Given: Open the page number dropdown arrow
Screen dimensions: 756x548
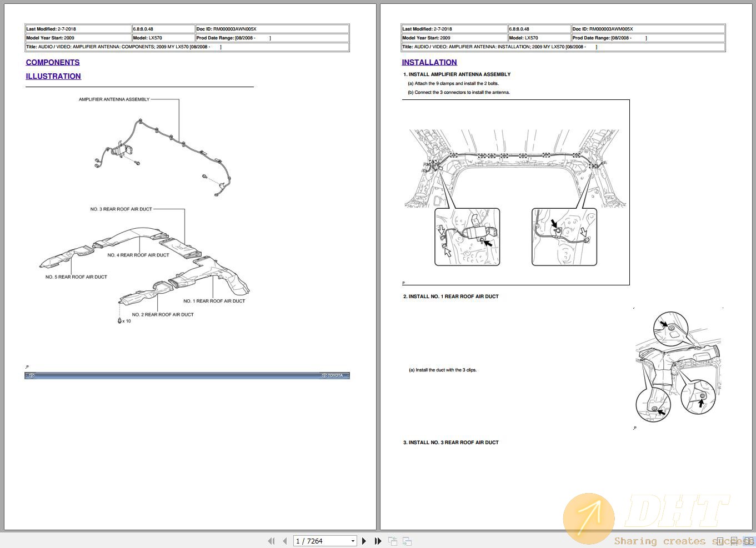Looking at the screenshot, I should (x=353, y=541).
